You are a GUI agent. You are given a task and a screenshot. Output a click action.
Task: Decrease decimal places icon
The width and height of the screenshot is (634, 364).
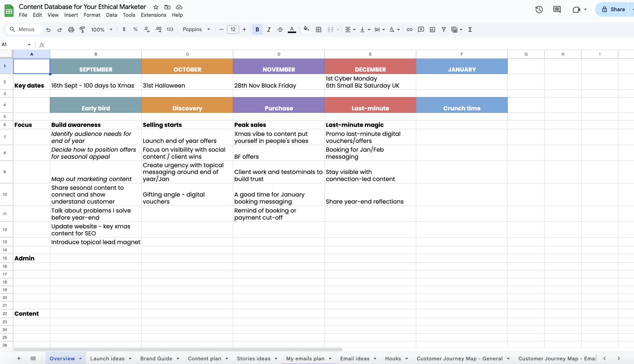pyautogui.click(x=147, y=29)
